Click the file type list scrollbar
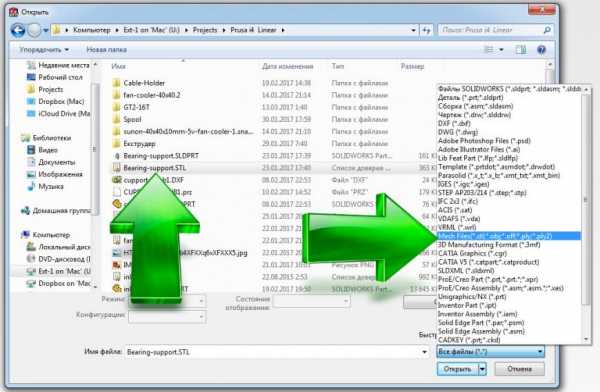This screenshot has width=600, height=392. [x=585, y=215]
